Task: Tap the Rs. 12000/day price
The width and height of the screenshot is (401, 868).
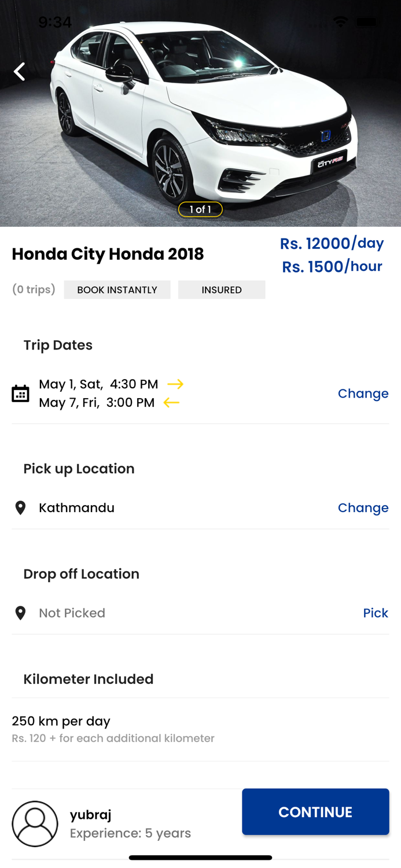Action: coord(332,244)
